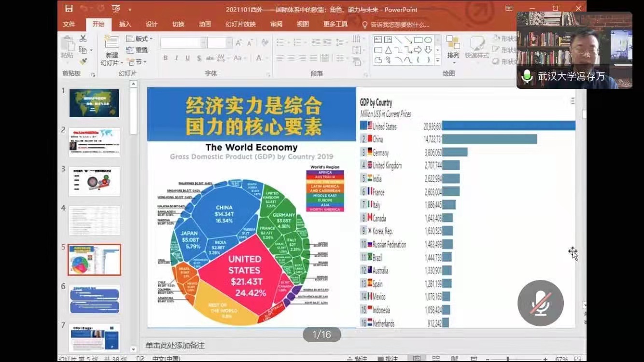
Task: Start slideshow from beginning in quick access toolbar
Action: pos(116,9)
